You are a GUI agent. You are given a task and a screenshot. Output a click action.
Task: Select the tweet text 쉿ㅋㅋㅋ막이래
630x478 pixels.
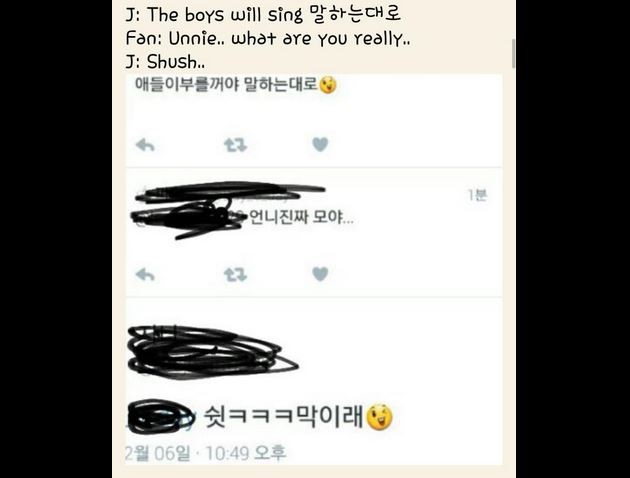pyautogui.click(x=284, y=417)
